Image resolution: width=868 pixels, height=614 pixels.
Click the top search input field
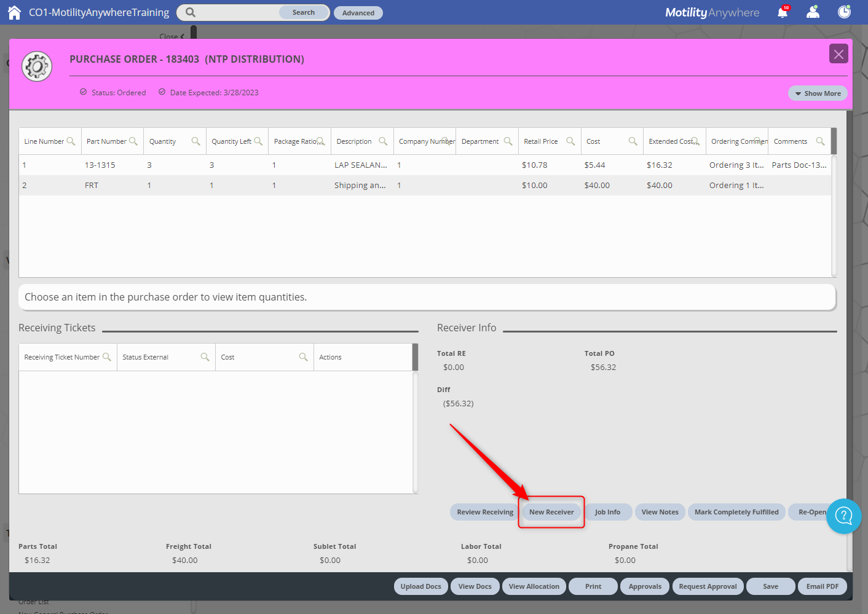click(237, 12)
